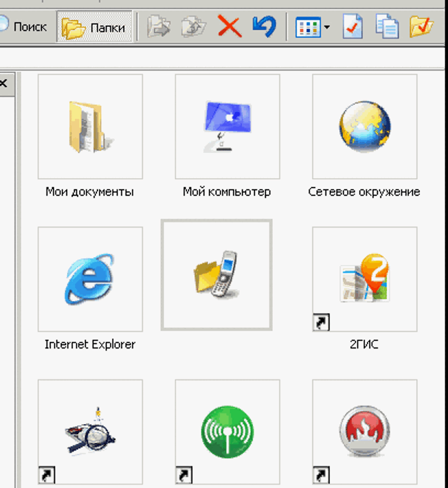Click the Мой компьютер label
This screenshot has width=448, height=488.
pos(227,192)
